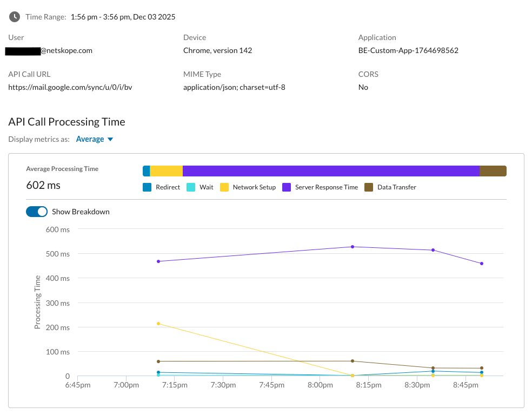Image resolution: width=532 pixels, height=414 pixels.
Task: Click the first brown Data Transfer data point
Action: click(x=158, y=361)
